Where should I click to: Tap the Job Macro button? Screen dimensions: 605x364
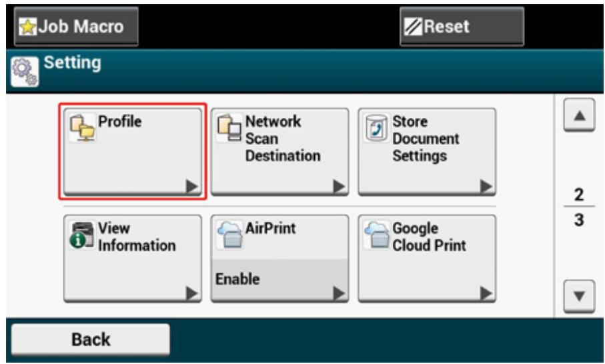pyautogui.click(x=76, y=27)
